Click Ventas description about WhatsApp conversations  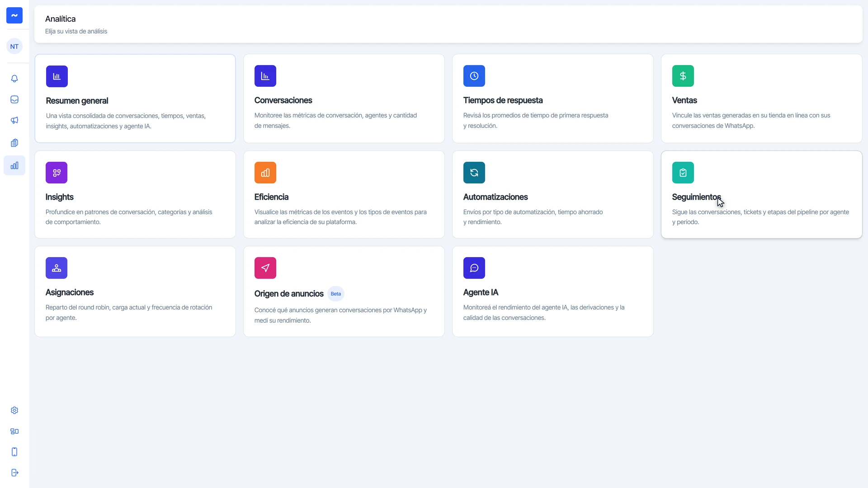coord(751,121)
